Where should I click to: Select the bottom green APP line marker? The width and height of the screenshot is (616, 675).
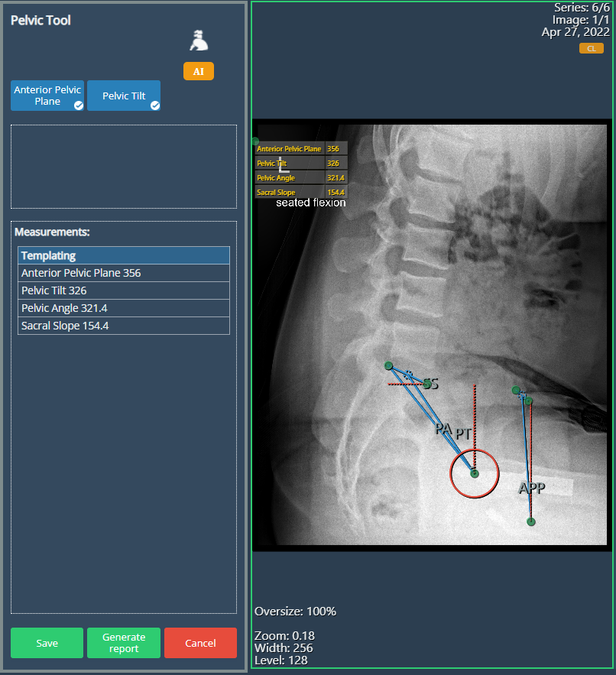click(x=531, y=522)
